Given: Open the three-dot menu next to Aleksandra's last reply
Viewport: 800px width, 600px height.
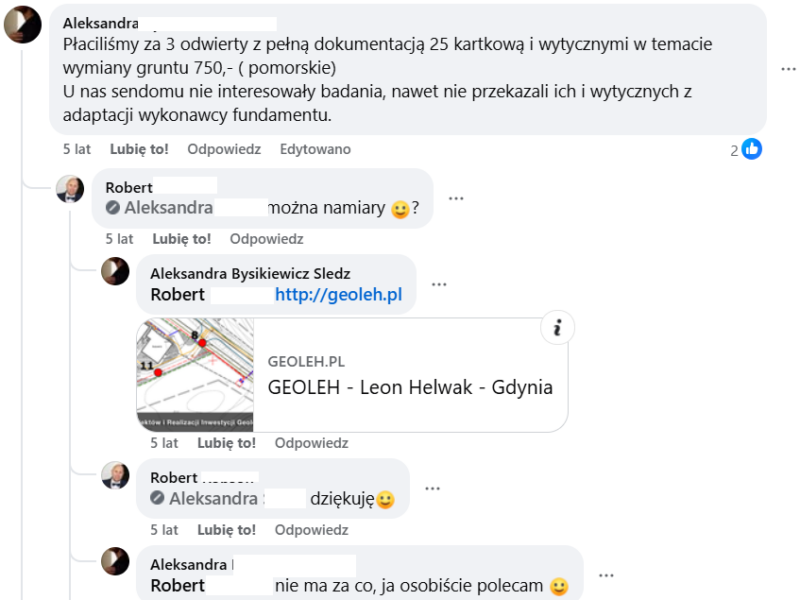Looking at the screenshot, I should click(606, 576).
